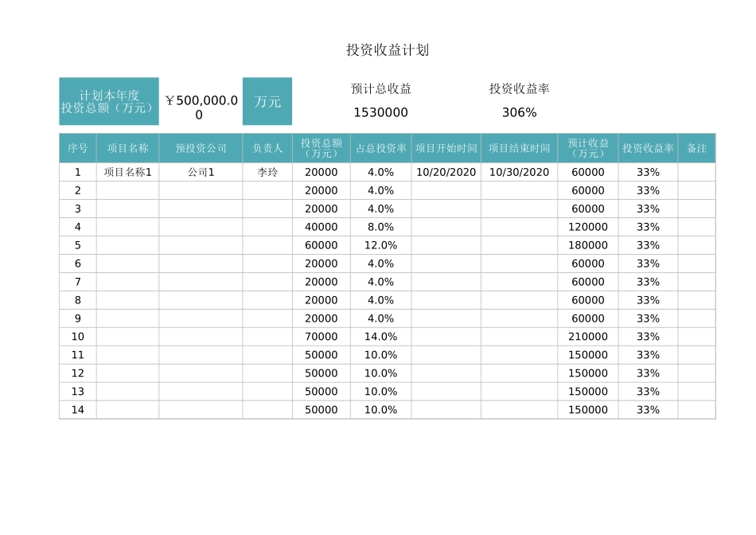Select the total value 1530000
This screenshot has height=535, width=756.
381,112
